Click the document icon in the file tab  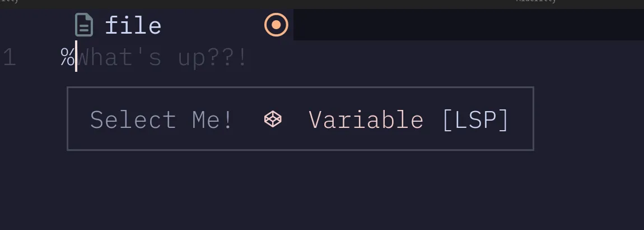[x=84, y=25]
